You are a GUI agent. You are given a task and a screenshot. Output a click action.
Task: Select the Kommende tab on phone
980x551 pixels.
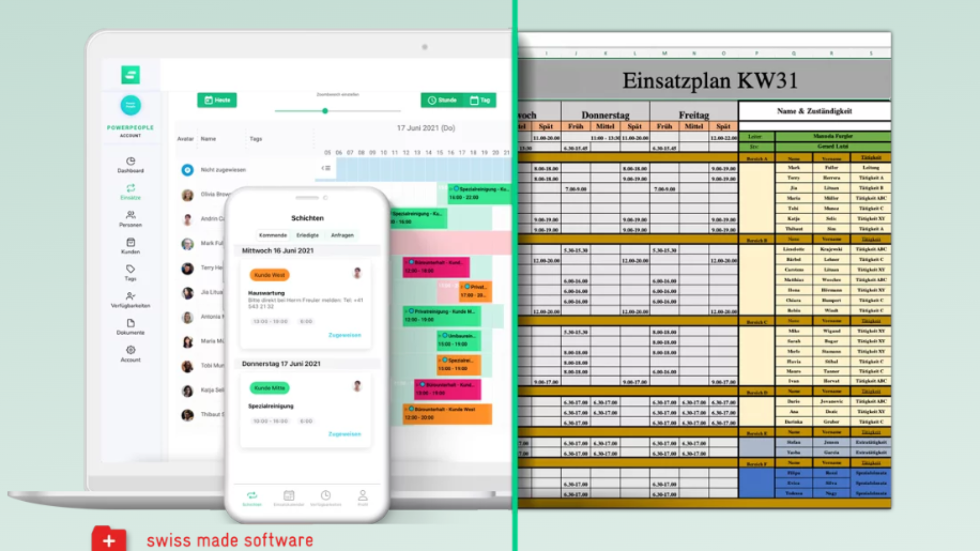coord(273,235)
